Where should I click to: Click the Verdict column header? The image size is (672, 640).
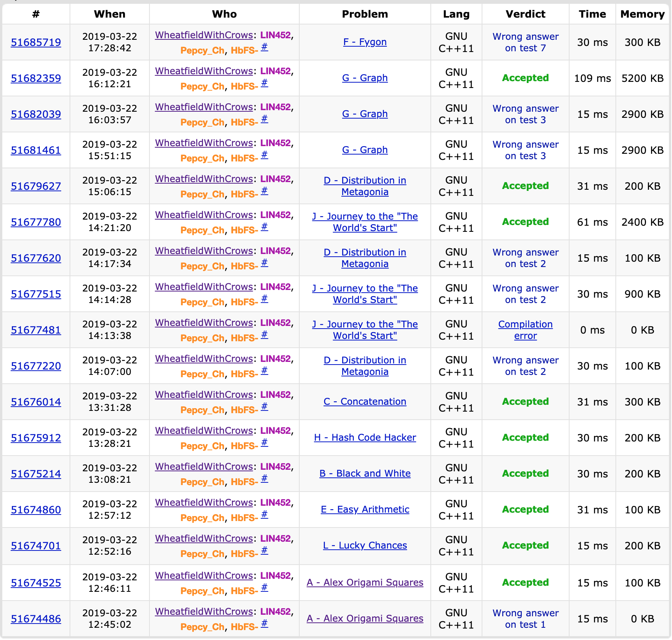525,14
